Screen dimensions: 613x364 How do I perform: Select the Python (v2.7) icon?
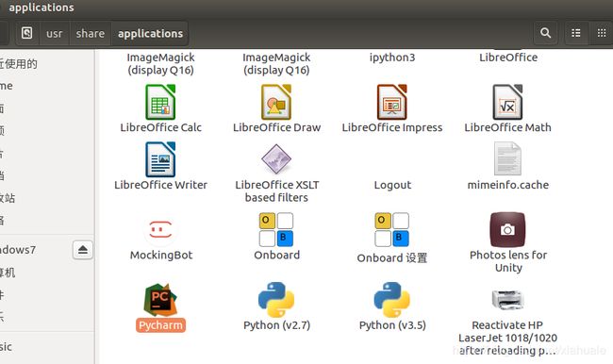pos(276,300)
